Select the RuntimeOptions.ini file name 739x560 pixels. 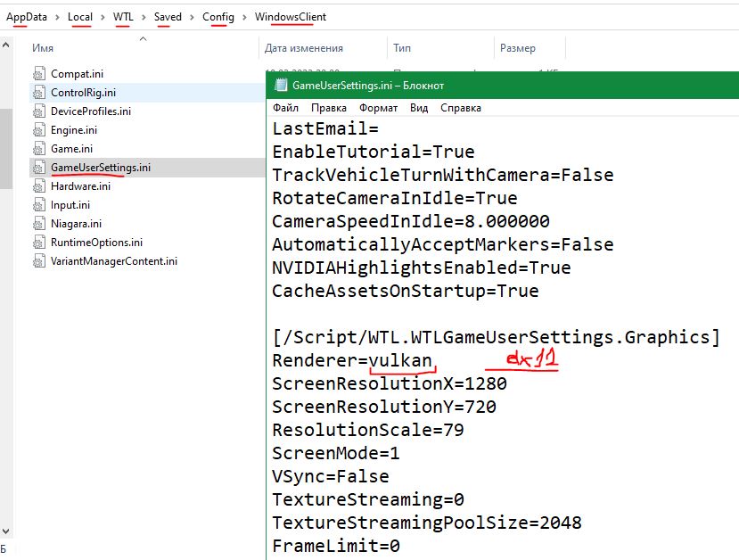[x=96, y=243]
